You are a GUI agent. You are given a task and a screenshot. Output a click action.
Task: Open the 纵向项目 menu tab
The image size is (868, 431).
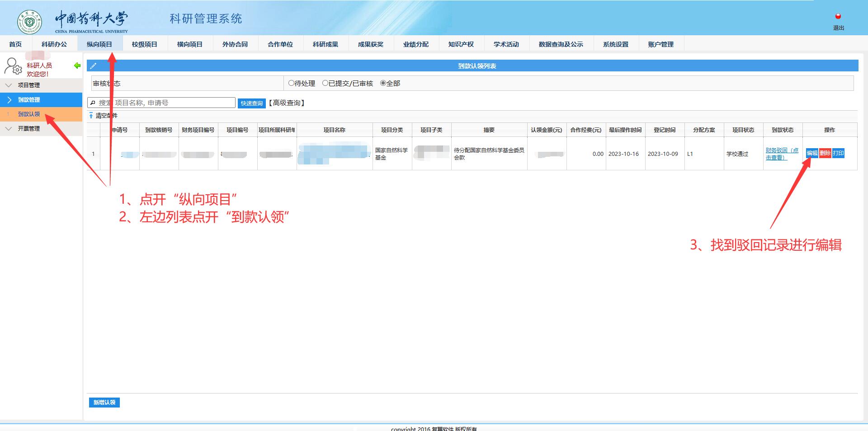click(99, 44)
